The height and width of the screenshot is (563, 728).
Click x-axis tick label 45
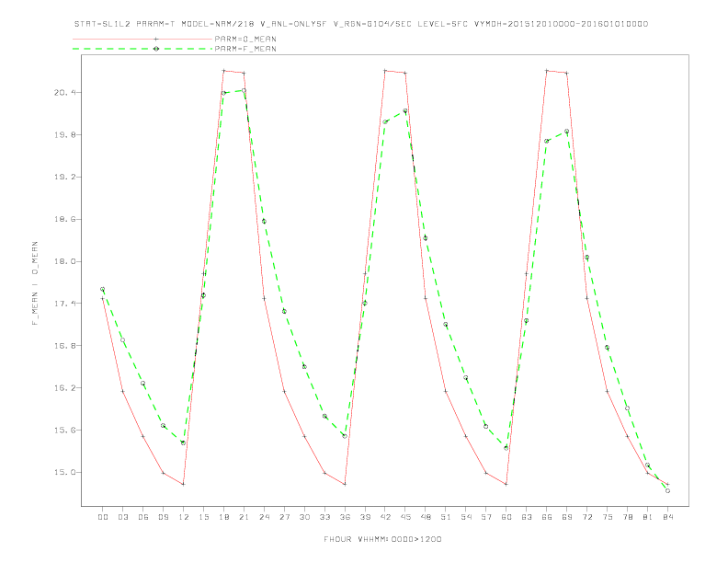[x=405, y=517]
